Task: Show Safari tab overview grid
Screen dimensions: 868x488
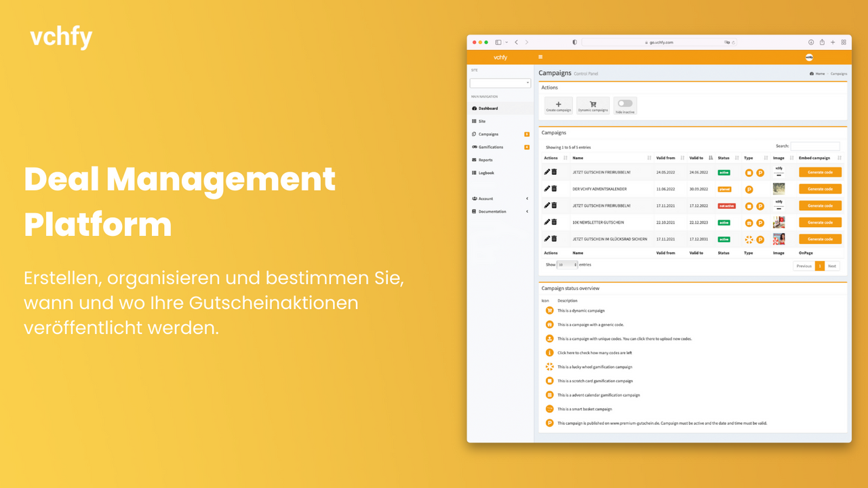Action: 844,42
